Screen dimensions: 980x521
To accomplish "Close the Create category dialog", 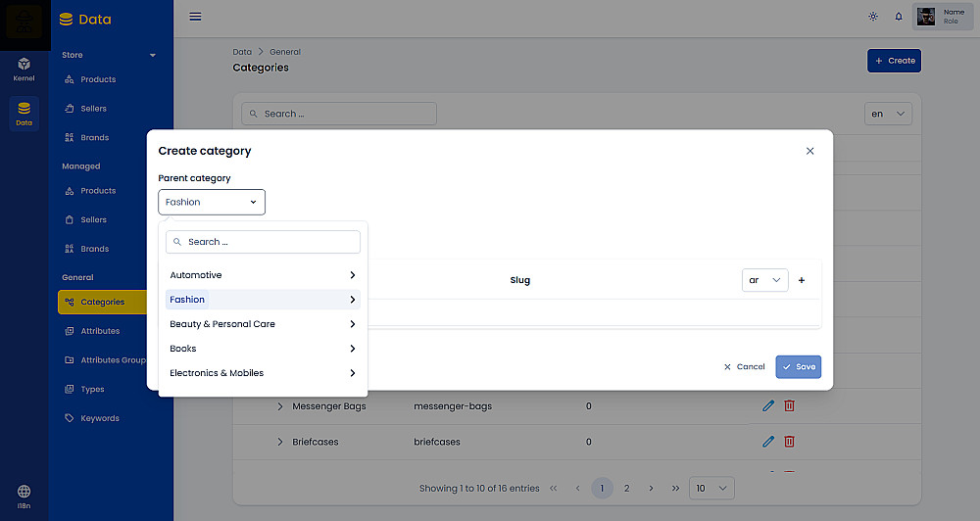I will click(x=809, y=151).
